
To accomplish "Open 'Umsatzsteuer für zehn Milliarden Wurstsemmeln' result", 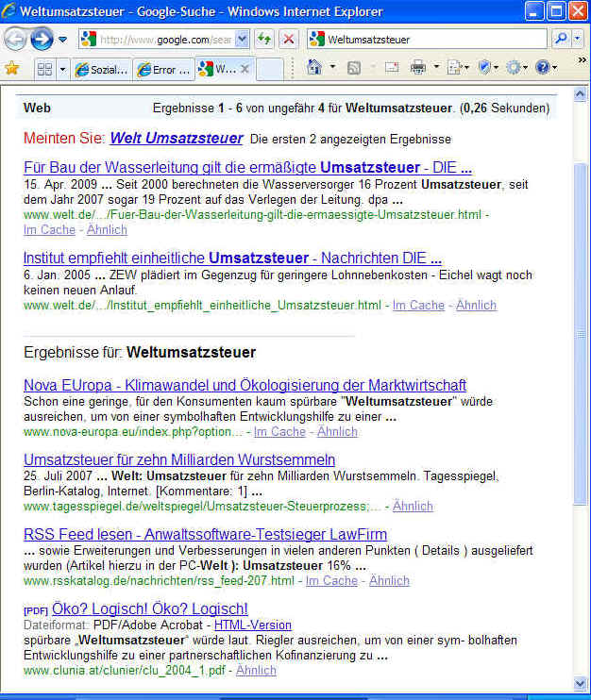I will [178, 459].
